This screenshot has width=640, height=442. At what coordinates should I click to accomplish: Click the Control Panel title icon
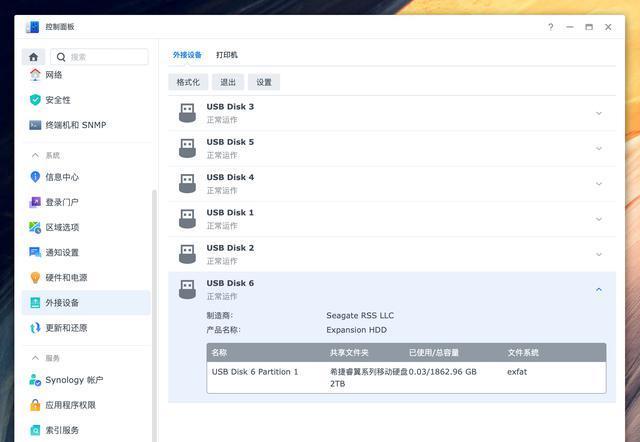[x=32, y=27]
